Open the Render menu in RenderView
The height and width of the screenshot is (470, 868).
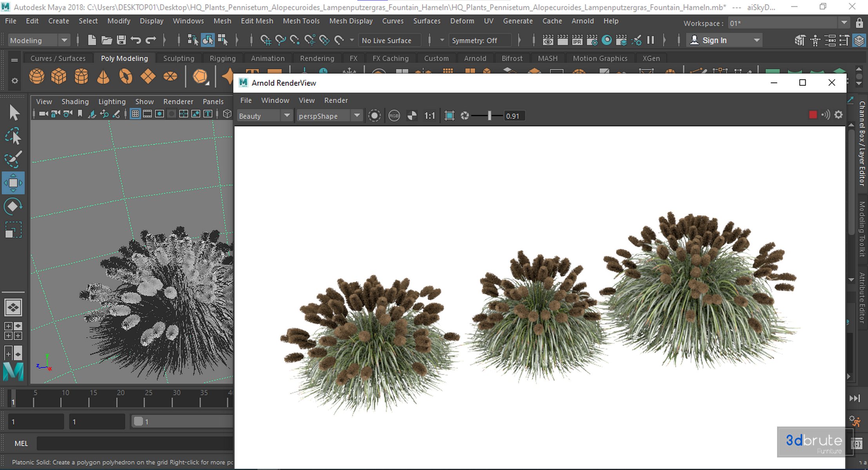pyautogui.click(x=336, y=100)
